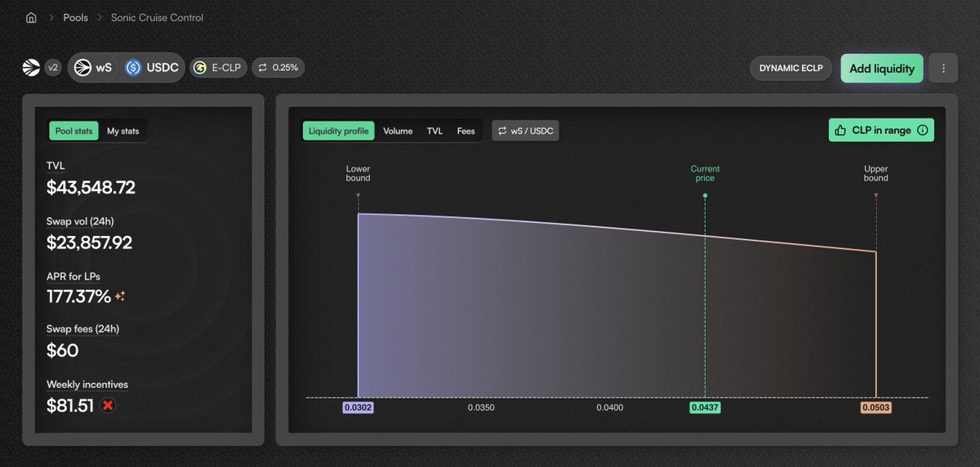Screen dimensions: 980x467
Task: Add liquidity to the pool
Action: [882, 69]
